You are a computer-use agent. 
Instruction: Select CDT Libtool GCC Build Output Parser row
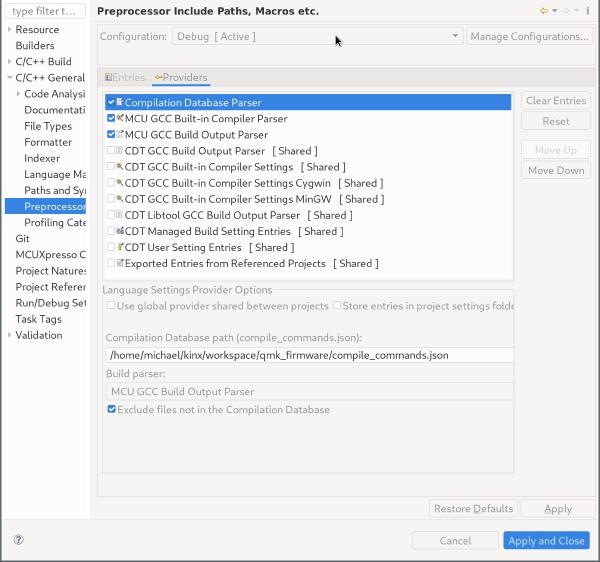[x=308, y=215]
